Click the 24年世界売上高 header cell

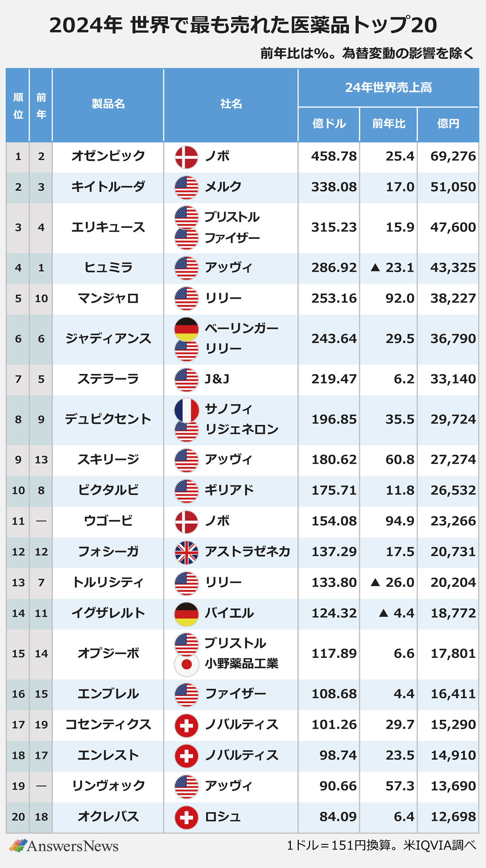388,88
